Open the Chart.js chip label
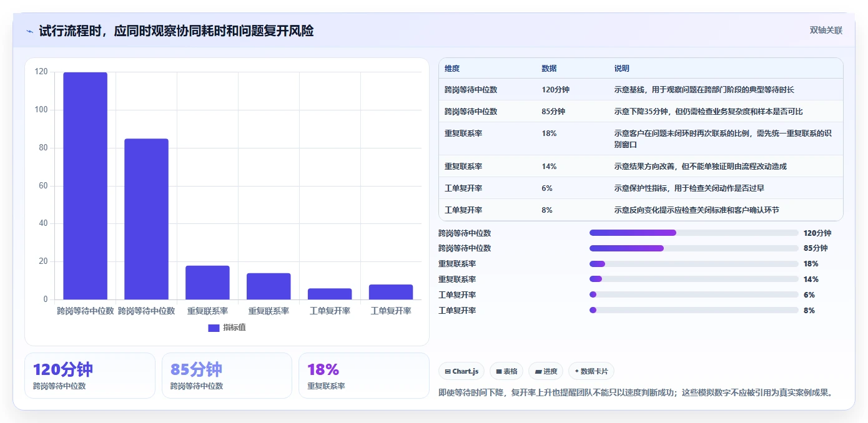 [x=466, y=371]
